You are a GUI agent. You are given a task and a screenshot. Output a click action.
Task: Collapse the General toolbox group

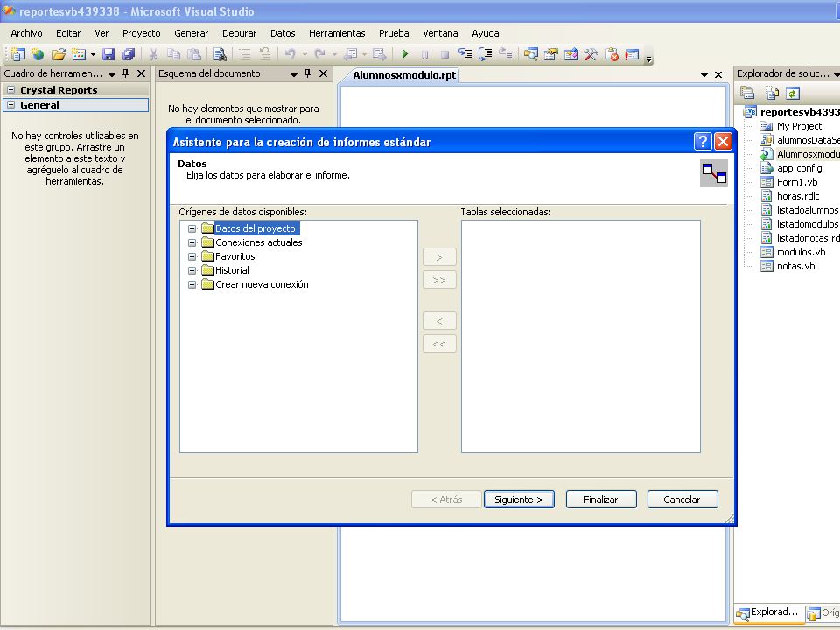point(10,104)
